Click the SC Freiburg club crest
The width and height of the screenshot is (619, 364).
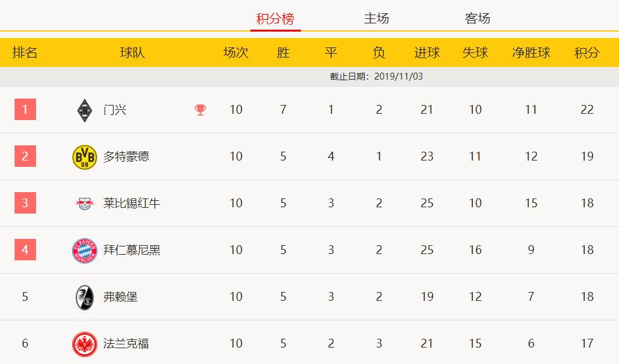(x=85, y=298)
